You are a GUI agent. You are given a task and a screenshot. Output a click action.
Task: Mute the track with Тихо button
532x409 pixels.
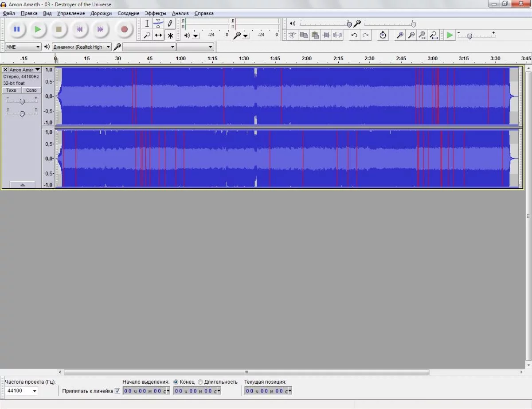click(12, 90)
